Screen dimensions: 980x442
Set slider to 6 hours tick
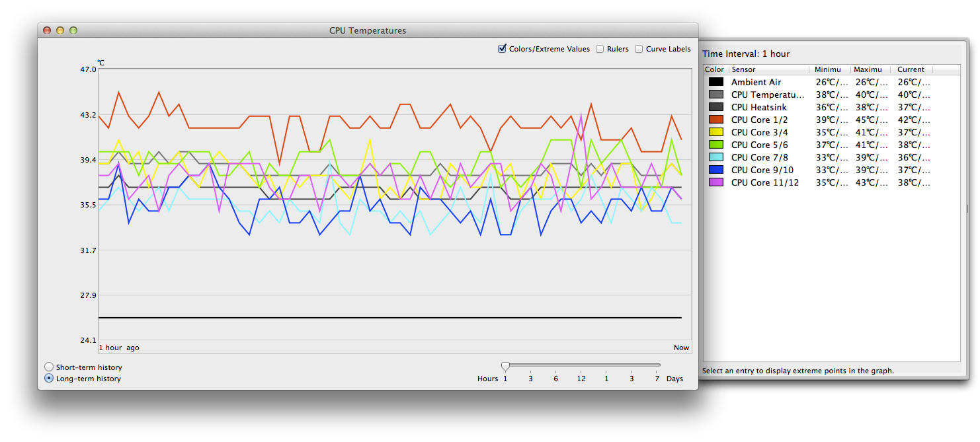point(555,379)
